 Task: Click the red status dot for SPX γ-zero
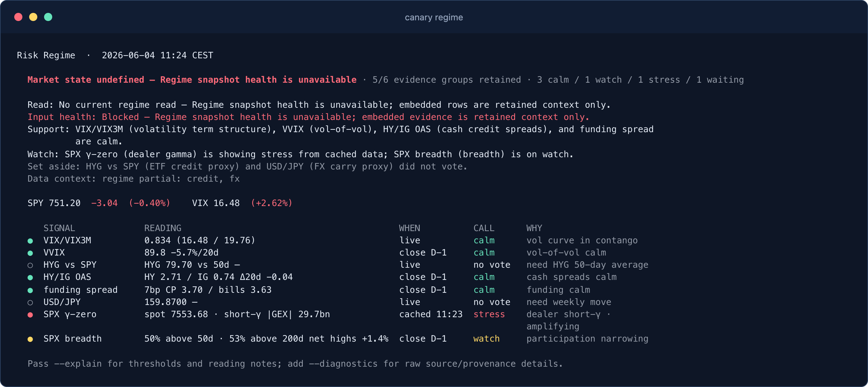pos(30,315)
